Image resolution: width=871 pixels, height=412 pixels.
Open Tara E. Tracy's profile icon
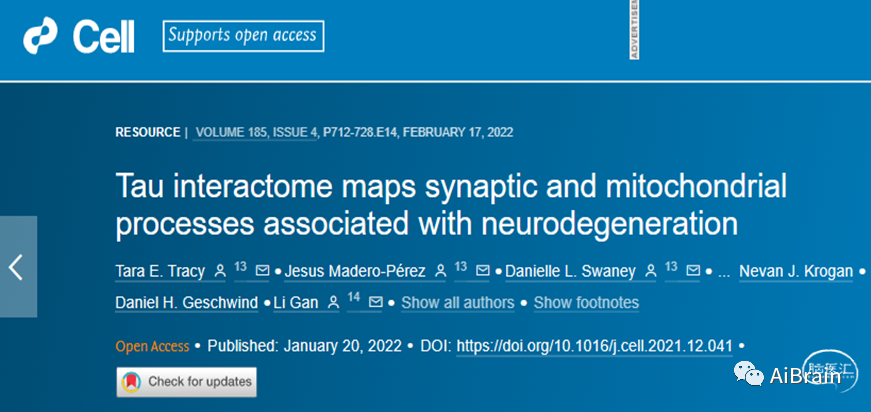[x=220, y=271]
